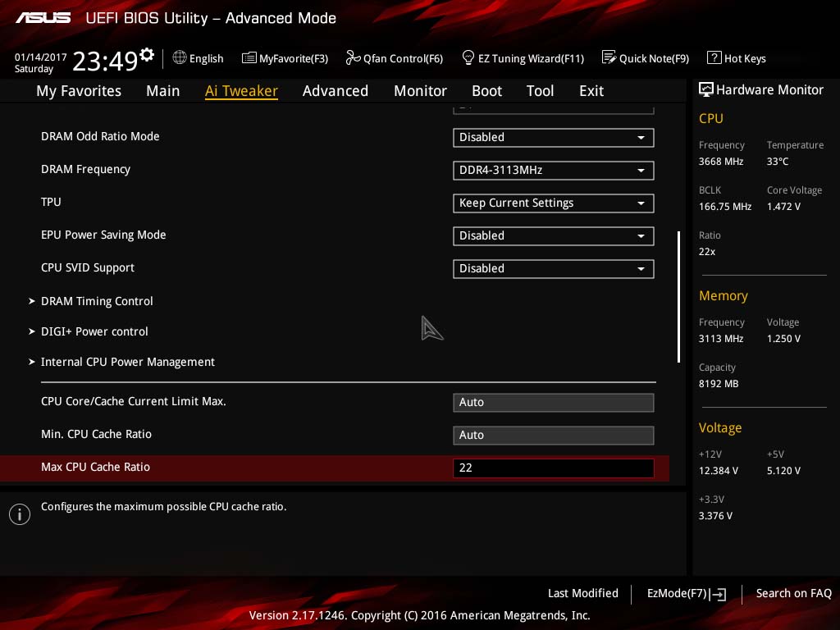Click the CPU heading in Hardware Monitor

(x=711, y=118)
